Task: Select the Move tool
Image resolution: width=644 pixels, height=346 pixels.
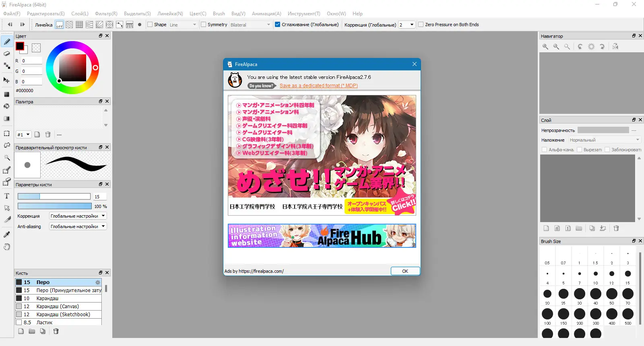Action: [x=7, y=80]
